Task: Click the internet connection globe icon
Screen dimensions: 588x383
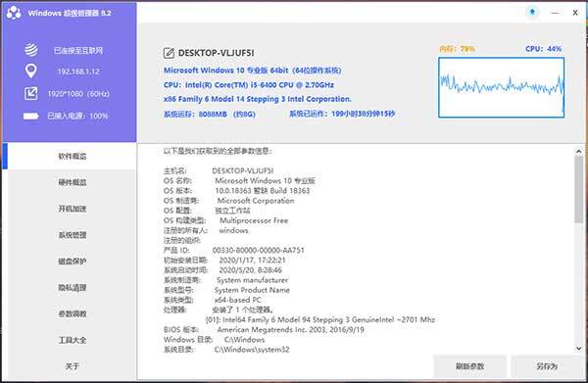Action: pyautogui.click(x=31, y=50)
